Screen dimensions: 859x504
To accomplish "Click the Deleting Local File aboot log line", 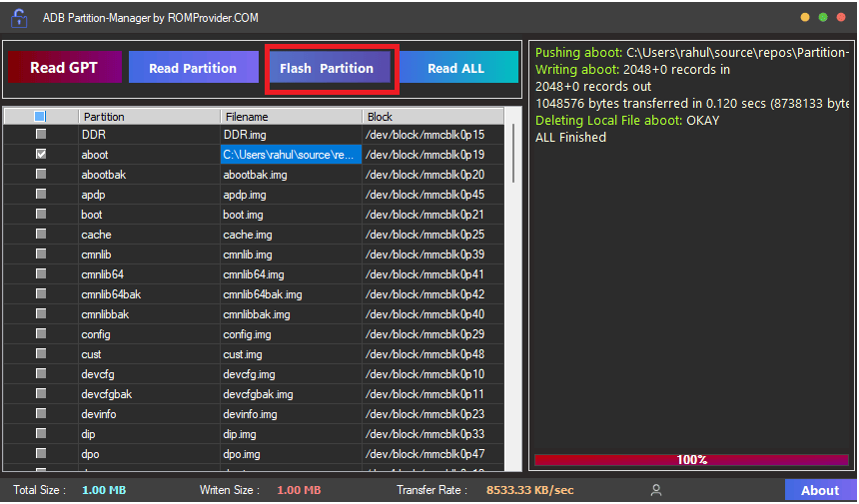I will pos(627,121).
